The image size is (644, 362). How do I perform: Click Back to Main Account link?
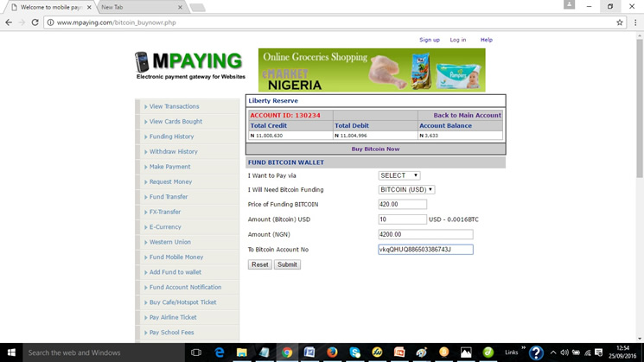pyautogui.click(x=467, y=115)
